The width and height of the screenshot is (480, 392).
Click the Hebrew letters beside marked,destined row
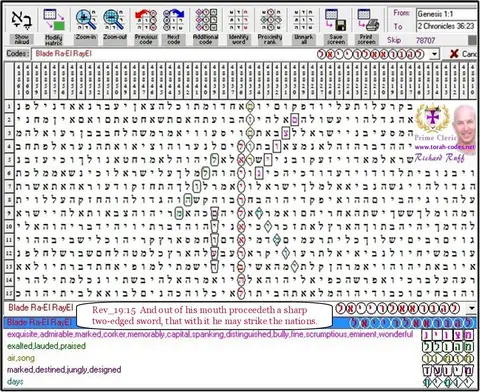(448, 370)
